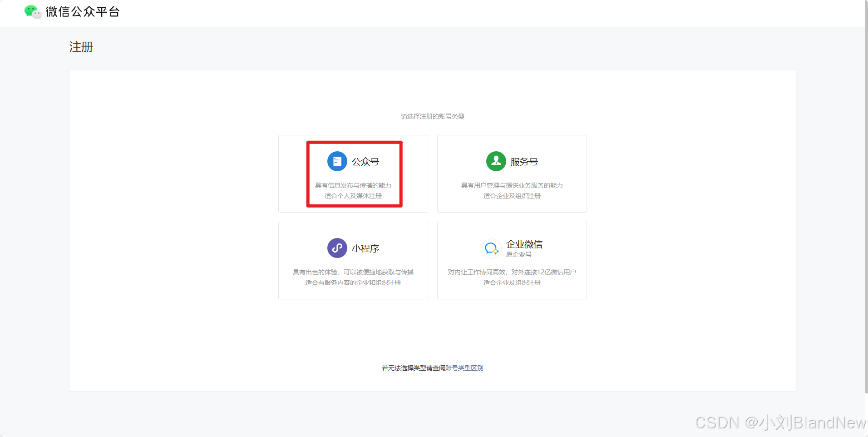Open the 微信公众平台 header title

(x=83, y=12)
